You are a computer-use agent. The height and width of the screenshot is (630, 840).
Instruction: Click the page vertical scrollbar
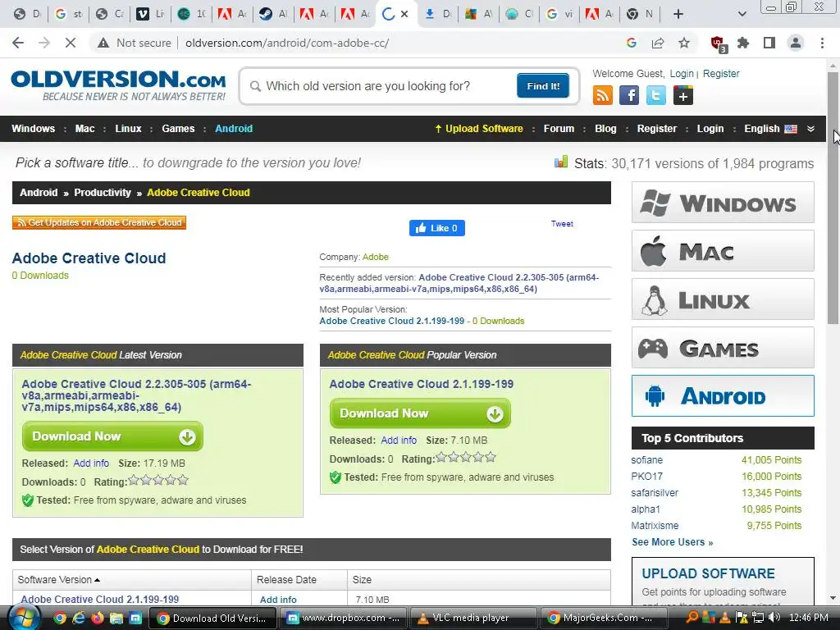[833, 199]
